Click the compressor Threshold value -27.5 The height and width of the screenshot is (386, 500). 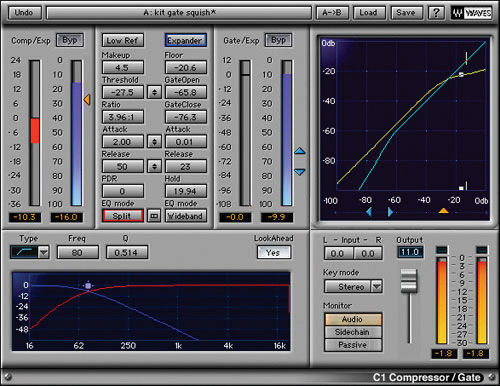[x=123, y=92]
